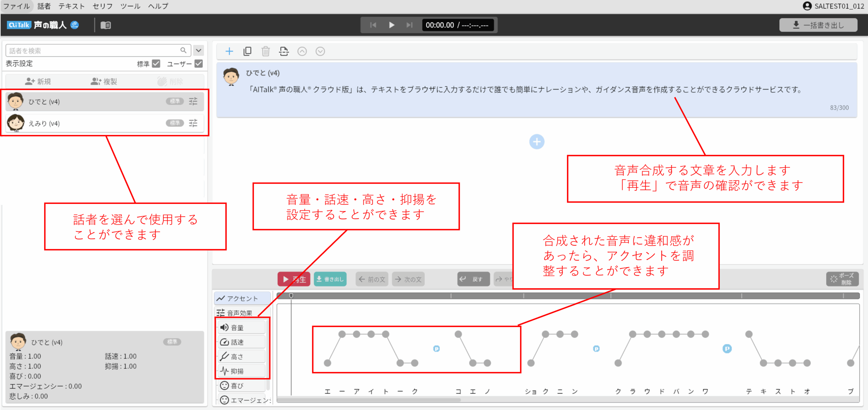Click the search magnifier in speaker search
This screenshot has width=868, height=410.
tap(183, 50)
